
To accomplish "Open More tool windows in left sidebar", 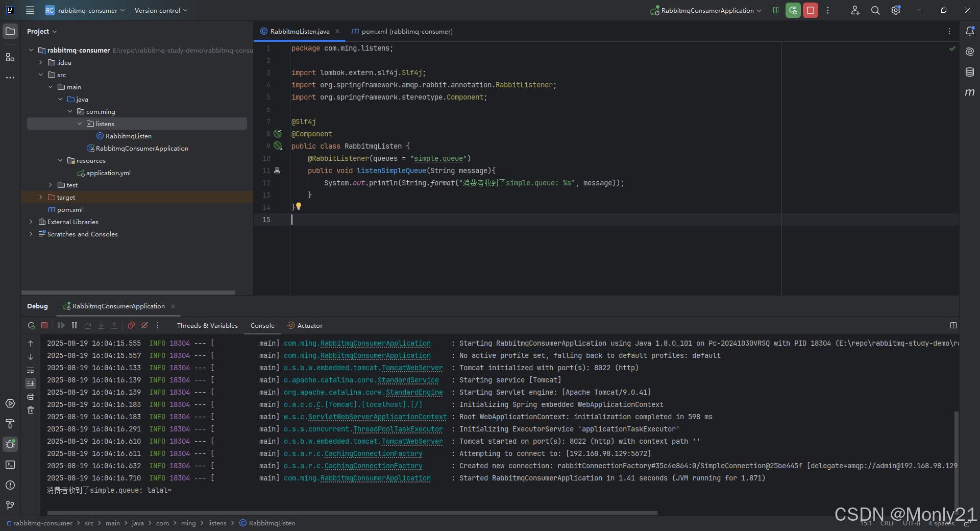I will [10, 78].
